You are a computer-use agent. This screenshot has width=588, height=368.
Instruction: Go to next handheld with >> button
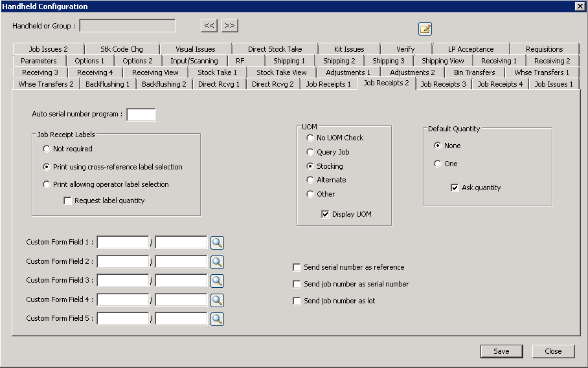(230, 25)
